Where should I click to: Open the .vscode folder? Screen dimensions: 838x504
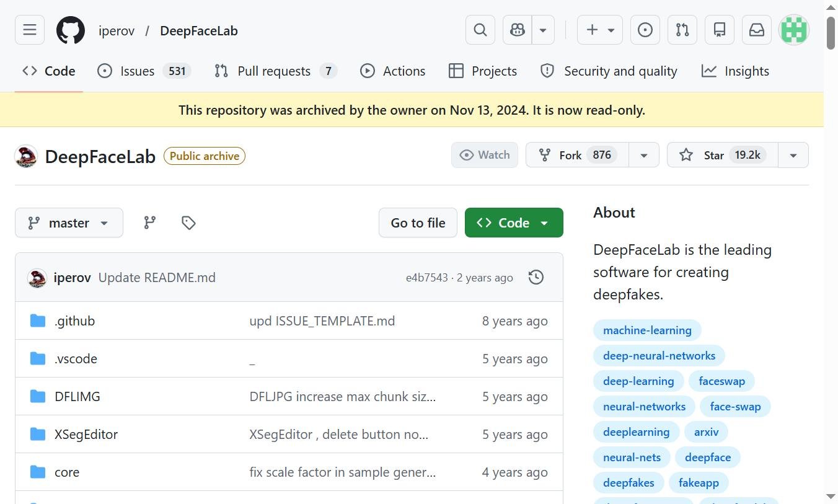point(76,359)
